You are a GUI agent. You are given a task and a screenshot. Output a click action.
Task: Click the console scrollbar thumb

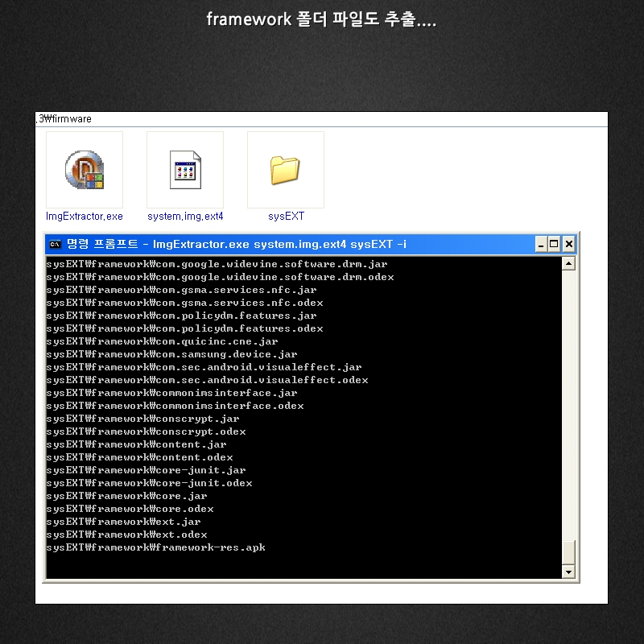(x=568, y=552)
